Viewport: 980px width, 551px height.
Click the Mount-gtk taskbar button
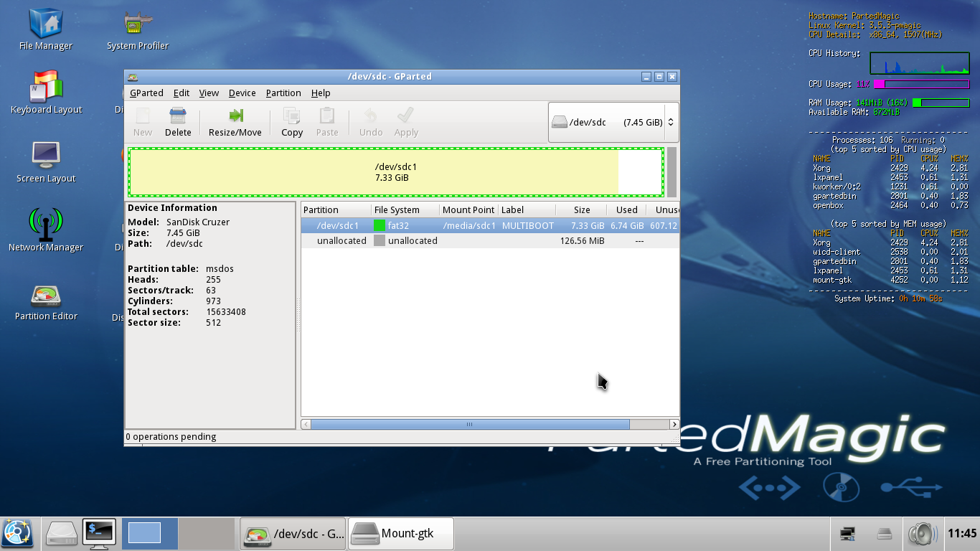point(400,534)
